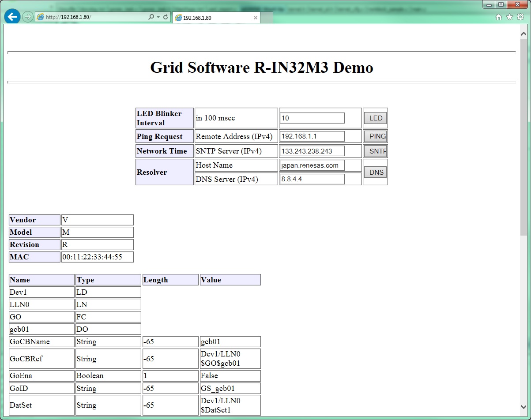Click the "DatSet" name cell
Image resolution: width=531 pixels, height=420 pixels.
(x=41, y=405)
